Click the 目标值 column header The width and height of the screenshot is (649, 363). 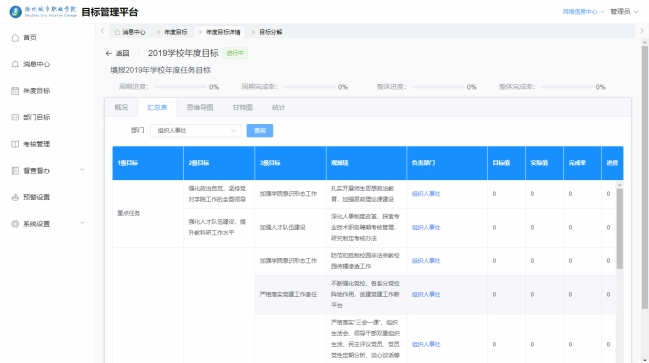pyautogui.click(x=507, y=163)
